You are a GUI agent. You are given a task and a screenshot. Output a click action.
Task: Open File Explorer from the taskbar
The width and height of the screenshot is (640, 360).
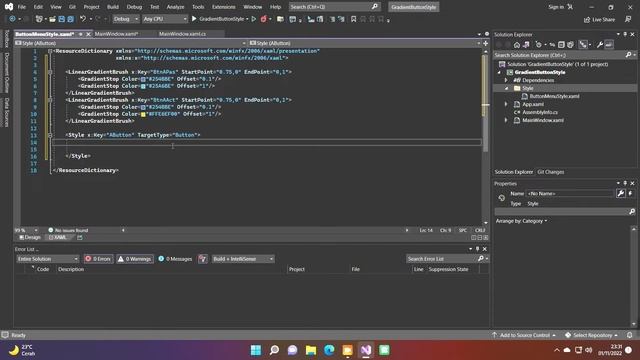pos(311,350)
